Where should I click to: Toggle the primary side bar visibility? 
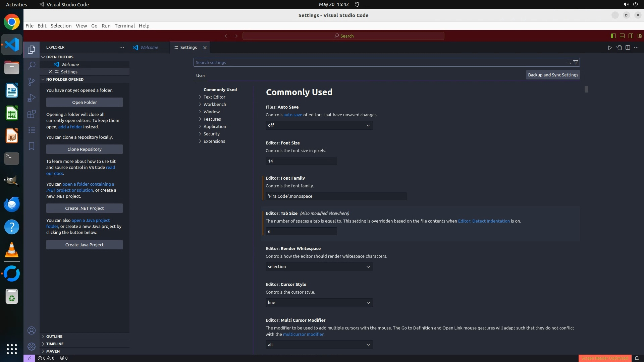613,36
